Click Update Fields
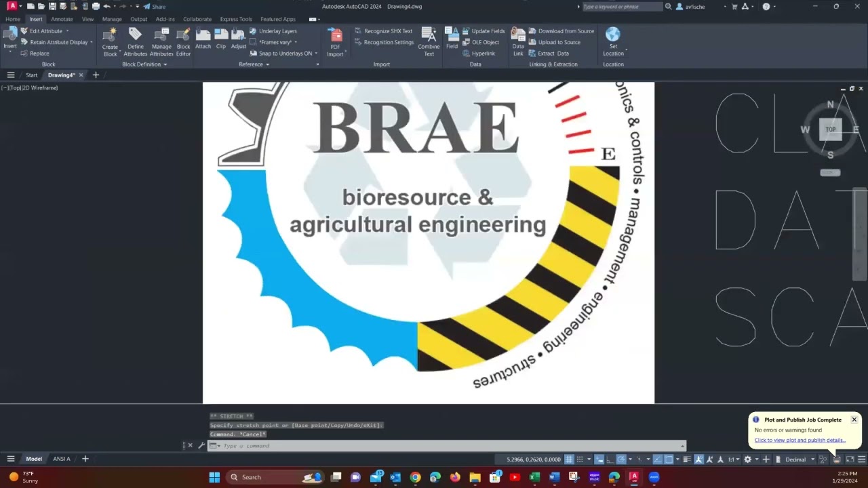This screenshot has height=488, width=868. pos(483,31)
